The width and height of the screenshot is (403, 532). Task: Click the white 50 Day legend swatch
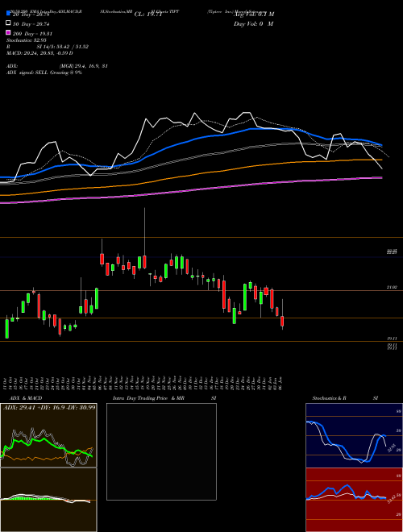(x=9, y=23)
